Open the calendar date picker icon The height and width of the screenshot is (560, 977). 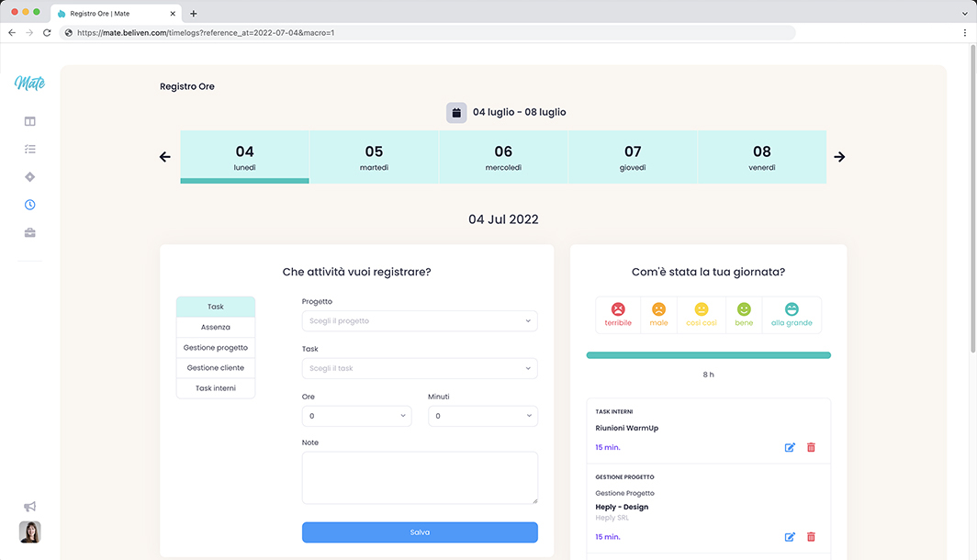click(x=456, y=113)
